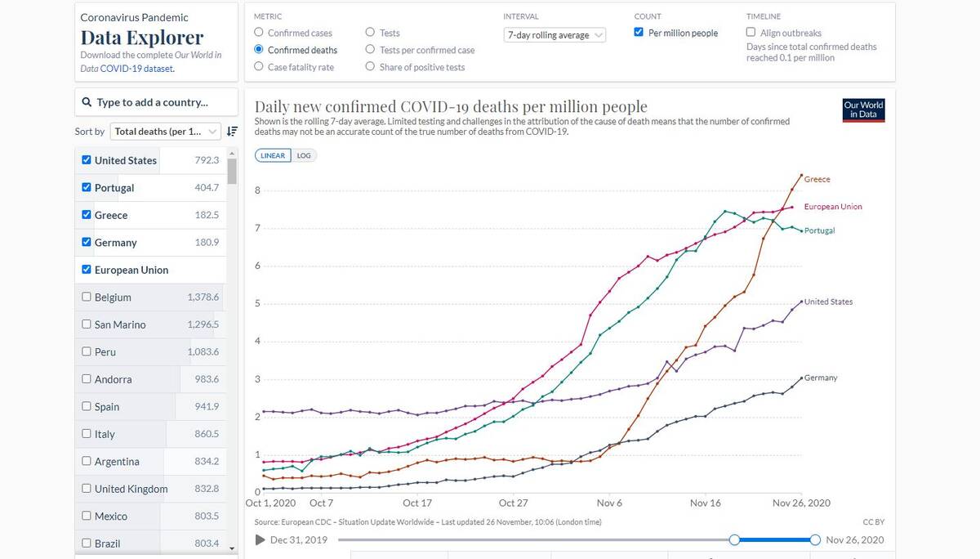Select the Confirmed cases metric
Image resolution: width=980 pixels, height=559 pixels.
coord(259,33)
